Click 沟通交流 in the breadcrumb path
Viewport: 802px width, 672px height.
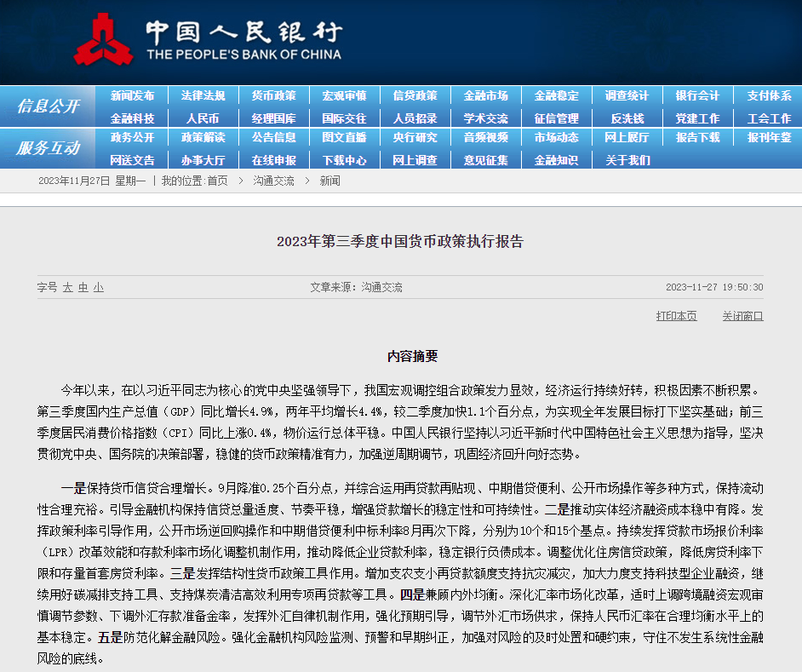273,181
